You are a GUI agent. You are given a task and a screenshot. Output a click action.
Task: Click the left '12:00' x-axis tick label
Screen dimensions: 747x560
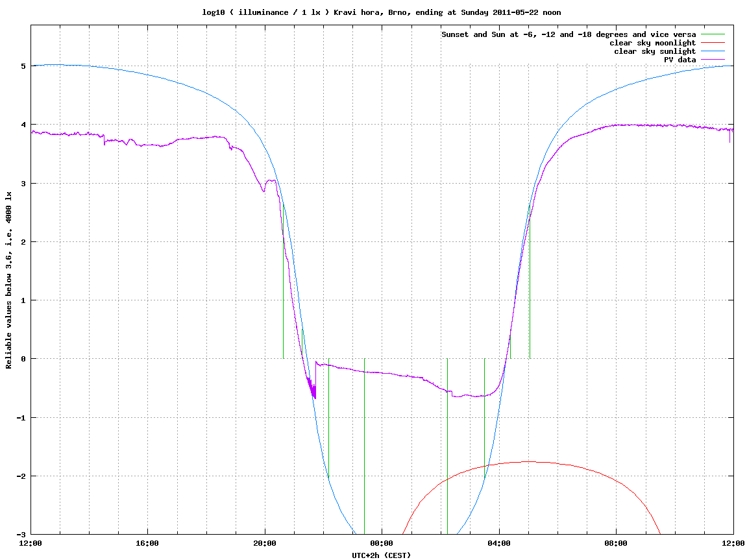tap(31, 543)
